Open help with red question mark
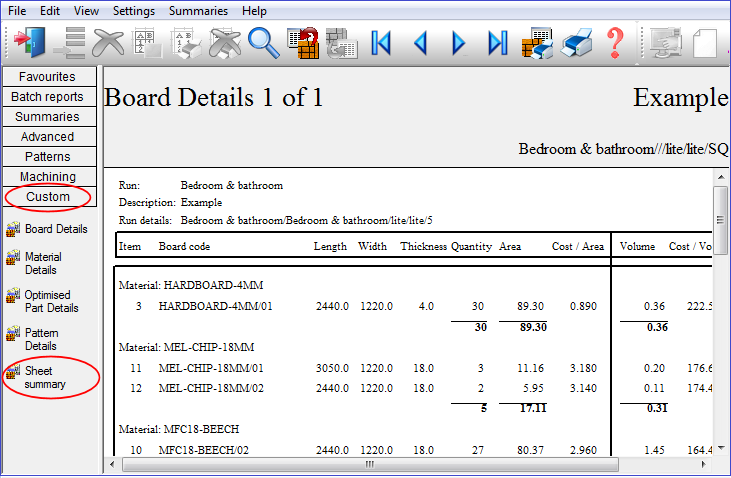The width and height of the screenshot is (731, 478). pyautogui.click(x=615, y=43)
